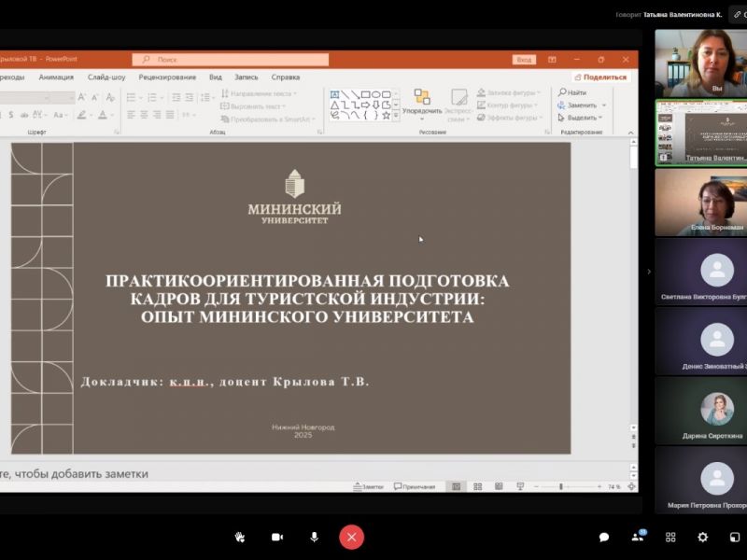Toggle the camera on or off
747x560 pixels.
coord(277,537)
